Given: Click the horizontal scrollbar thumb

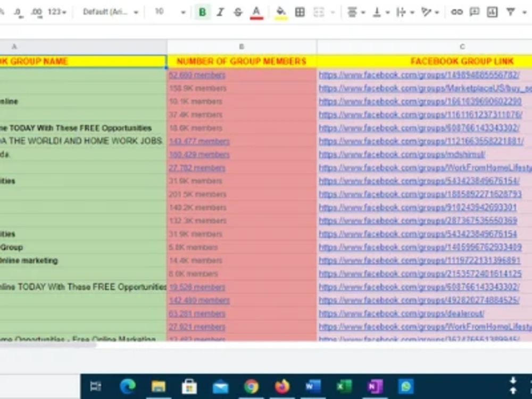Looking at the screenshot, I should click(x=47, y=345).
